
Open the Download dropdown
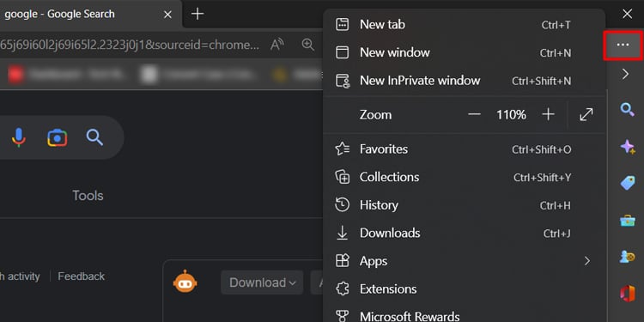pos(262,283)
